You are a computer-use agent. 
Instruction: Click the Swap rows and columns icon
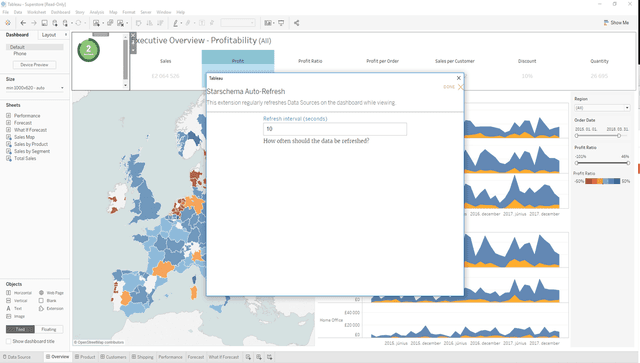[x=139, y=23]
